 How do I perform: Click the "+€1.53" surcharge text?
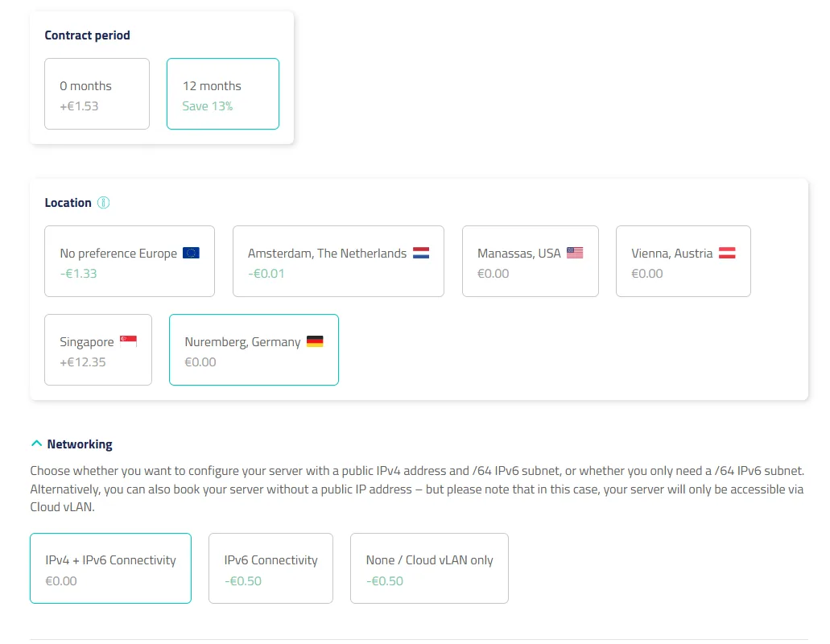[79, 106]
